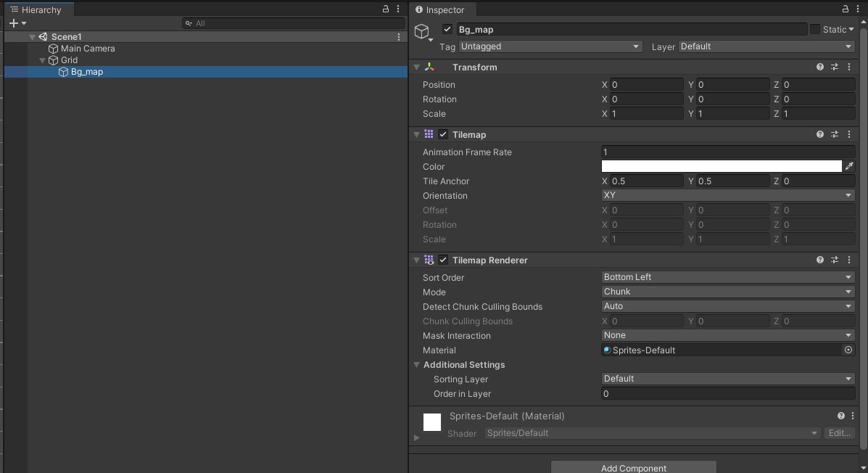Disable the Tilemap component checkbox
Image resolution: width=868 pixels, height=473 pixels.
(443, 135)
